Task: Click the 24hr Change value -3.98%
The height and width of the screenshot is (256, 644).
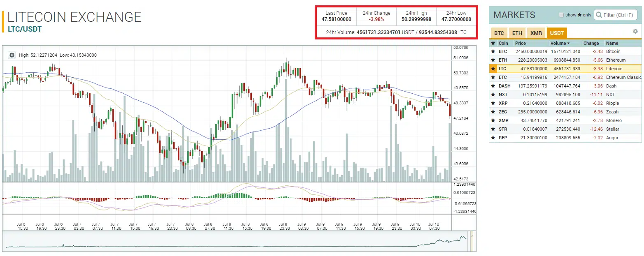Action: 376,19
